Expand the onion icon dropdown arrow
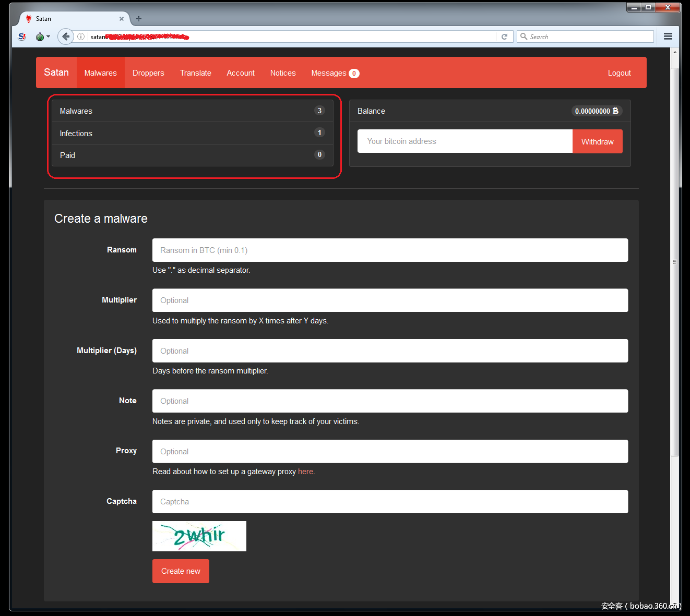Viewport: 690px width, 616px height. [49, 37]
